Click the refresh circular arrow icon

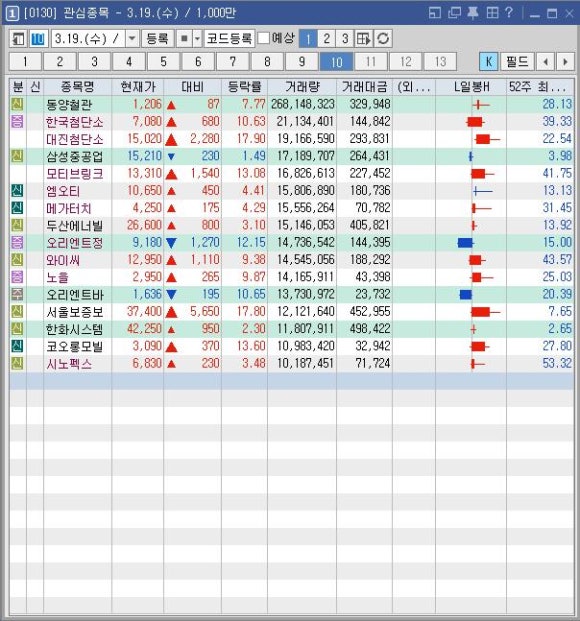tap(383, 39)
